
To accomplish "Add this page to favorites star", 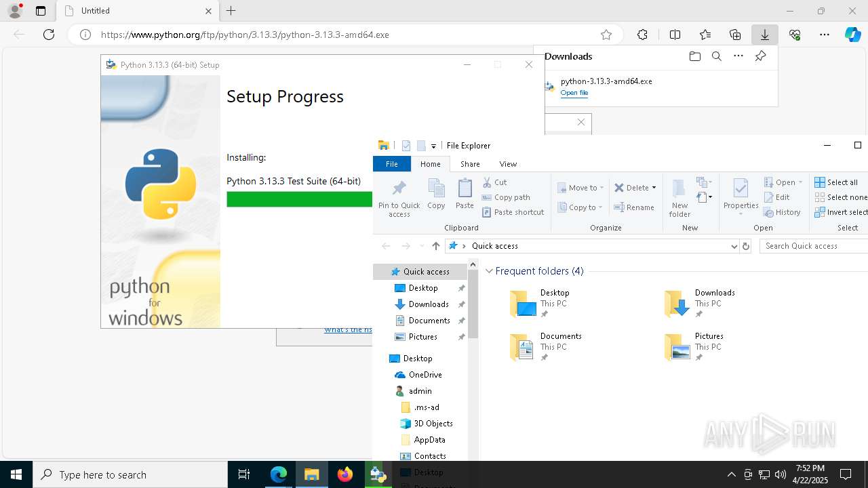I will [606, 35].
